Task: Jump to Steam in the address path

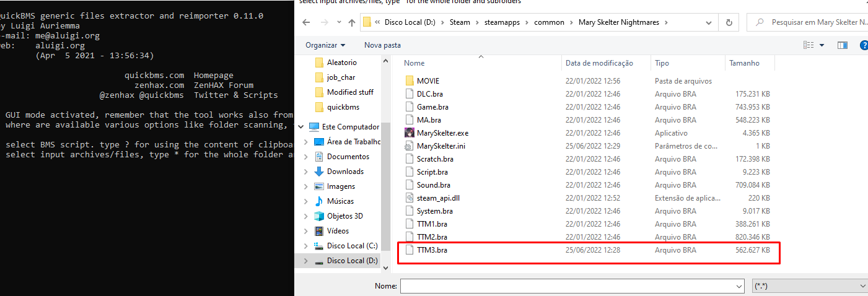Action: tap(460, 22)
